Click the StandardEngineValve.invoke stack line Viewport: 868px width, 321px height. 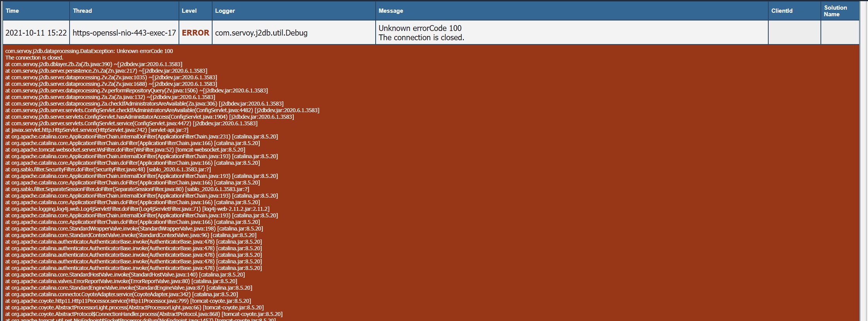pos(129,288)
